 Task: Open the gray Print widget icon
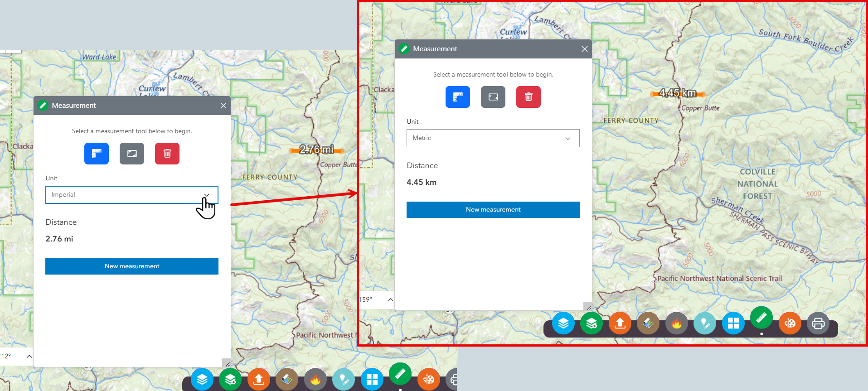click(818, 323)
